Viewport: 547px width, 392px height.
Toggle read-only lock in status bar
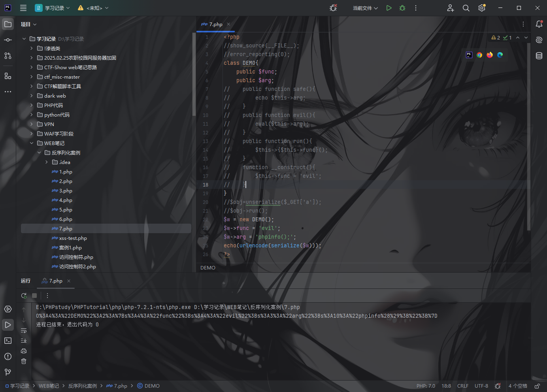537,386
